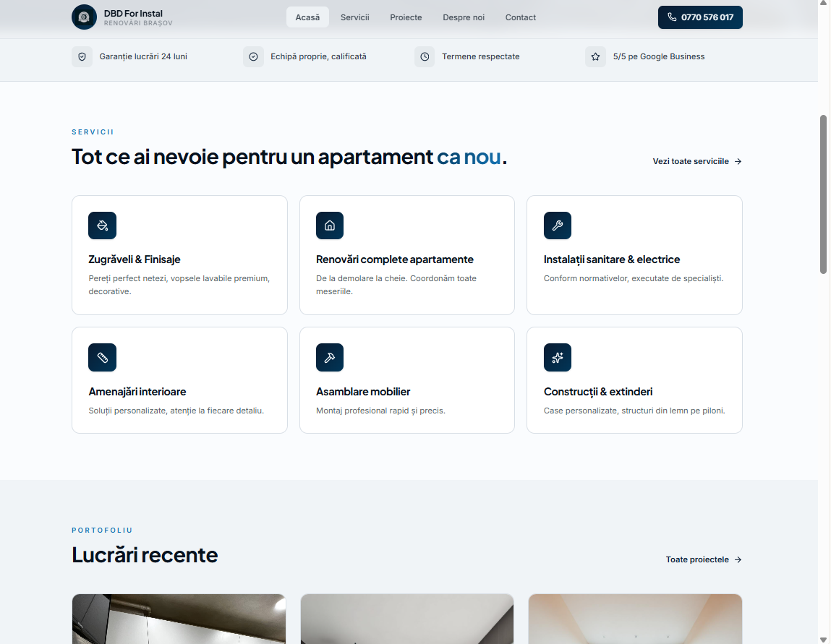The width and height of the screenshot is (831, 644).
Task: Click the star icon next to Google rating
Action: click(x=595, y=56)
